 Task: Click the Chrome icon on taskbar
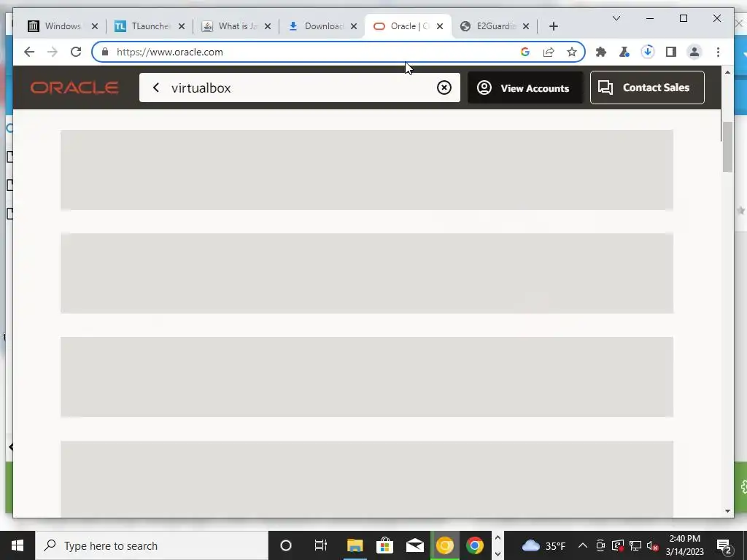[x=474, y=545]
